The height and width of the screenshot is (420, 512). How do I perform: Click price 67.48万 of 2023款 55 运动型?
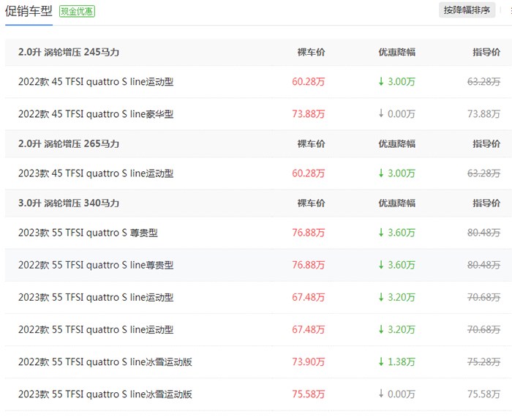point(309,297)
